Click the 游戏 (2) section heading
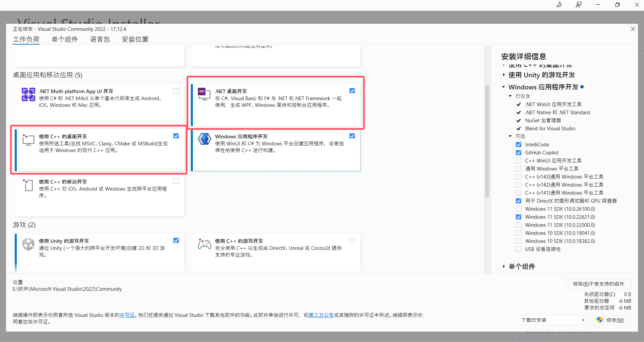Image resolution: width=644 pixels, height=342 pixels. (24, 225)
